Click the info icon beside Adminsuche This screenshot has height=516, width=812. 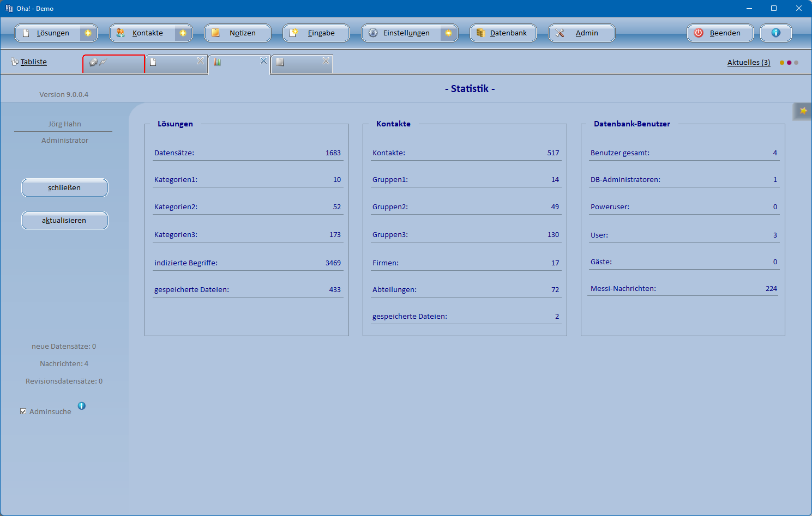click(82, 406)
